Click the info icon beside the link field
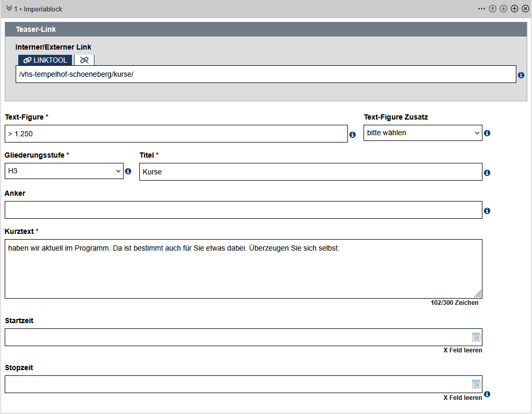532x414 pixels. tap(521, 75)
